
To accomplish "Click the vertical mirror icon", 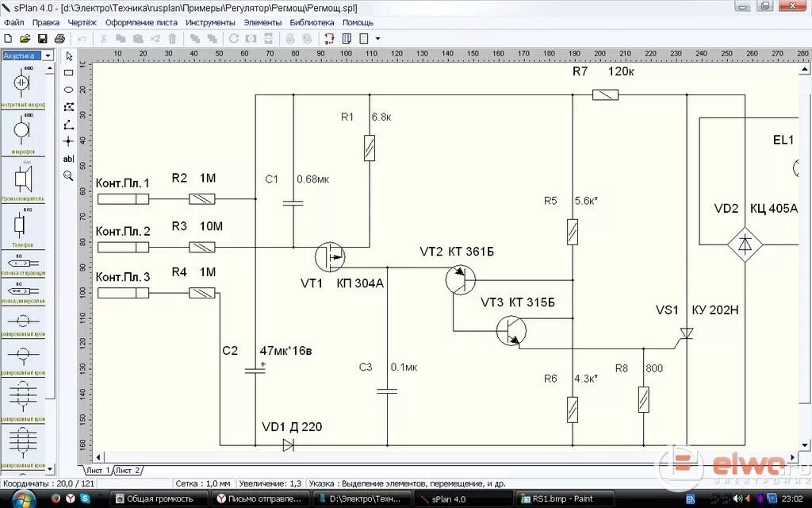I will pyautogui.click(x=268, y=38).
